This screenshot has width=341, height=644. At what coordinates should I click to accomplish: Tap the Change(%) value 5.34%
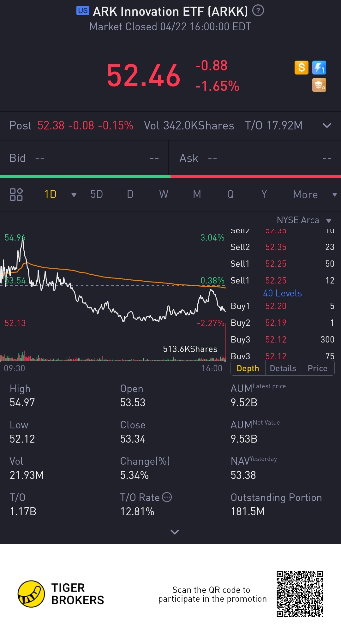134,475
